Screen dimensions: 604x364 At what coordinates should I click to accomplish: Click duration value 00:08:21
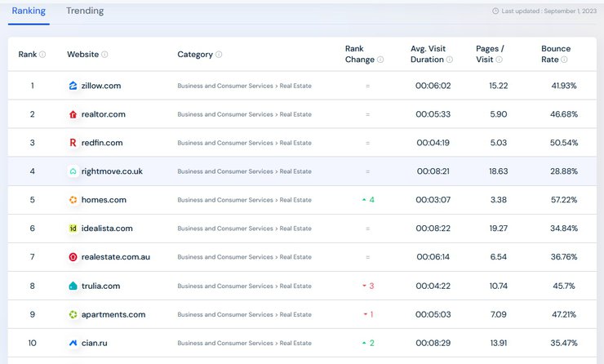(433, 171)
